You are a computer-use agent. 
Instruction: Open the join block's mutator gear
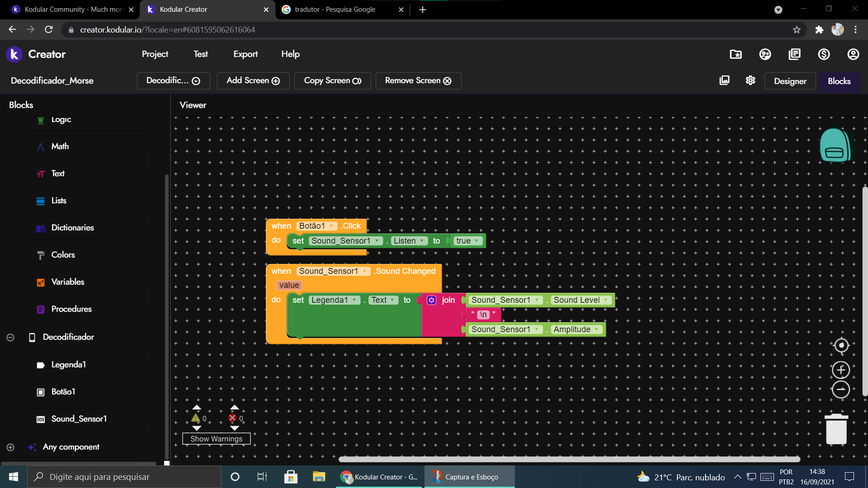pos(431,300)
